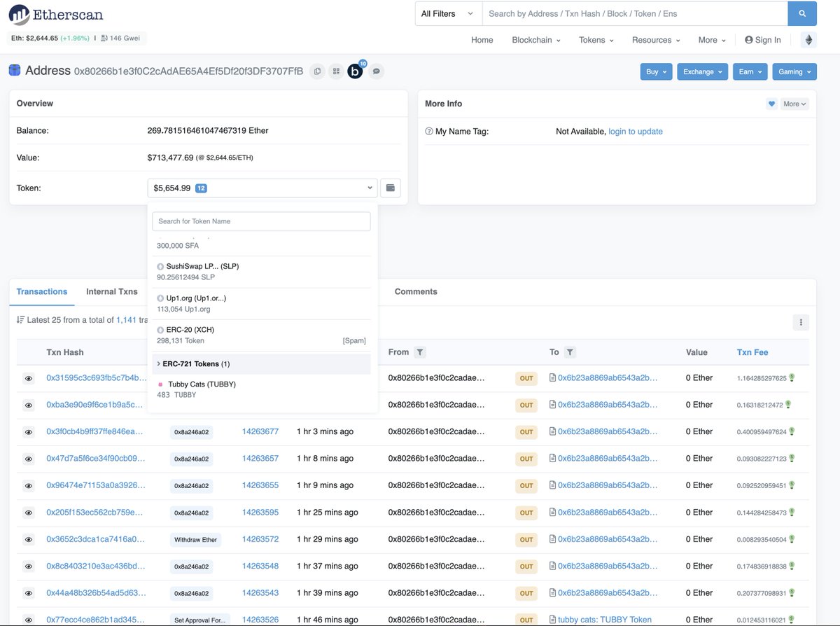840x626 pixels.
Task: Open the Ethereum network icon menu
Action: click(x=808, y=40)
